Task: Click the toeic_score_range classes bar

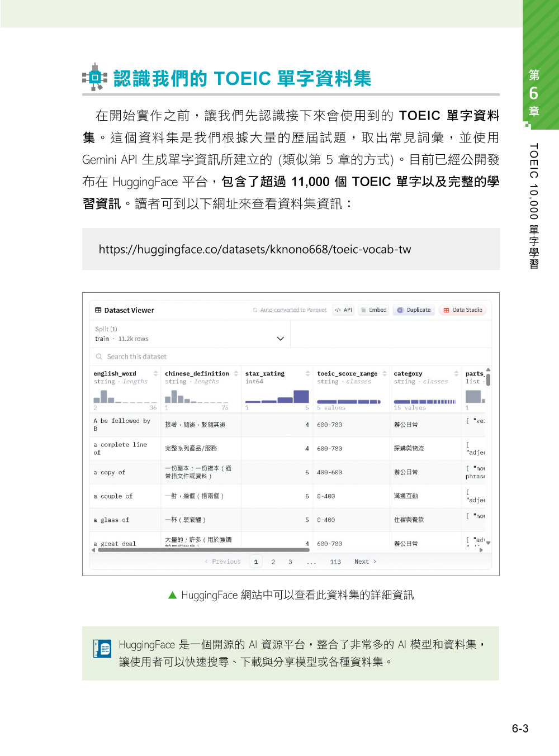Action: 349,402
